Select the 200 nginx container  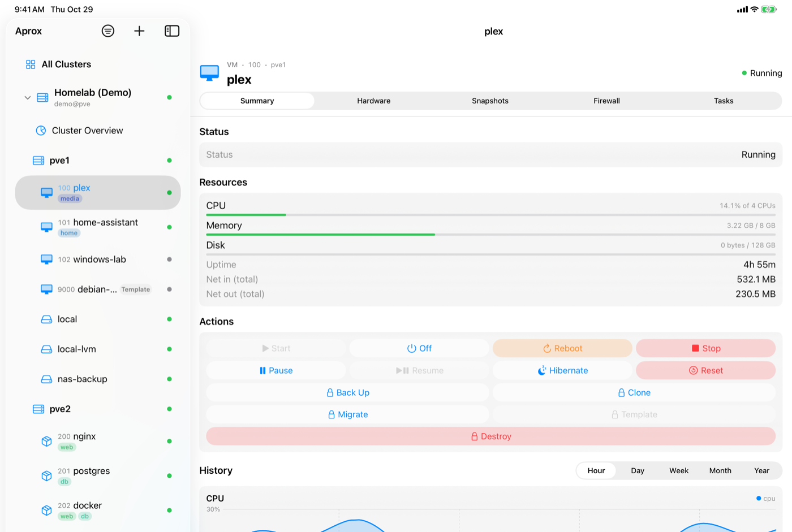tap(98, 442)
